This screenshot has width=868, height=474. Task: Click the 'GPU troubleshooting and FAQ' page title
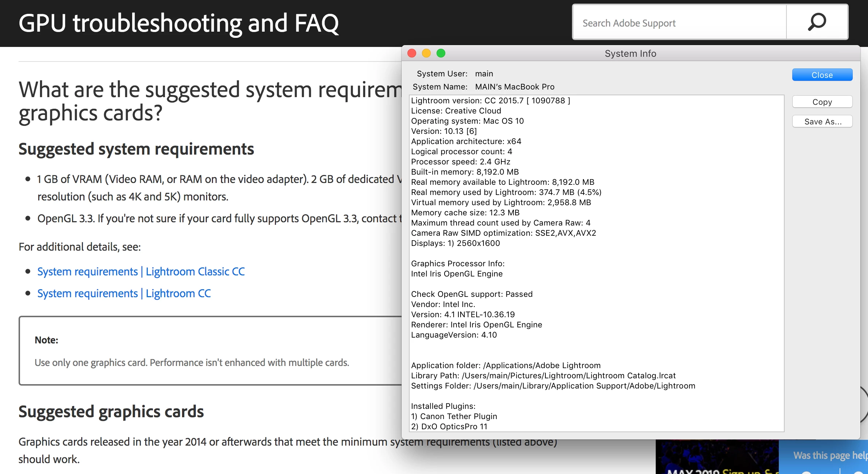pos(178,23)
